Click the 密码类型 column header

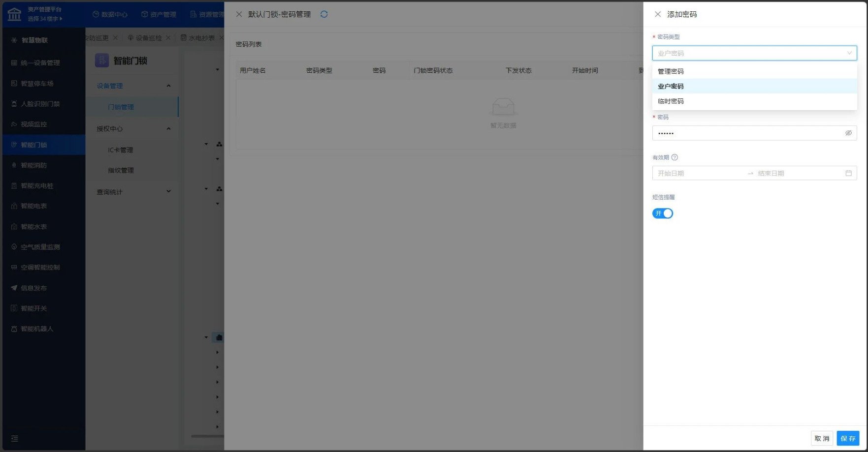pos(319,70)
